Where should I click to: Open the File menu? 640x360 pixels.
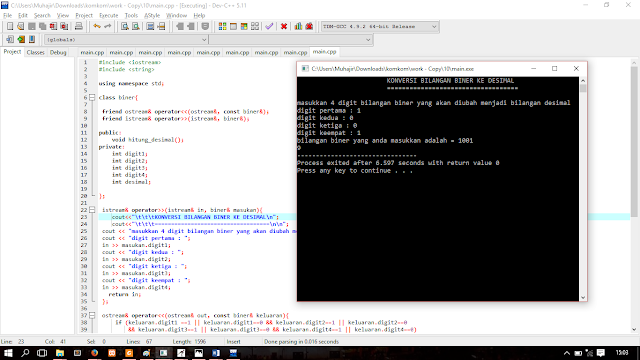pos(8,16)
